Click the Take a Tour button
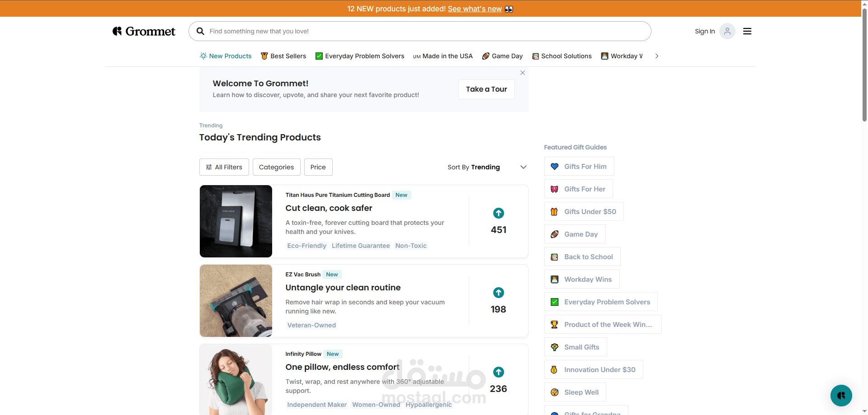The height and width of the screenshot is (415, 868). tap(486, 89)
